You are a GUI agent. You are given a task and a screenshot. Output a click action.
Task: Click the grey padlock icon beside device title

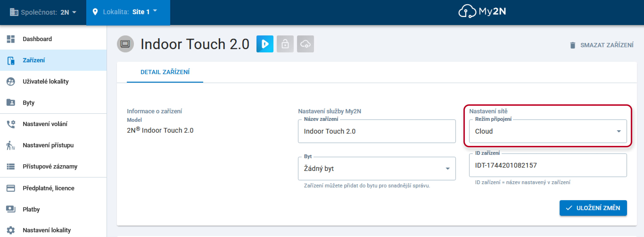point(285,44)
